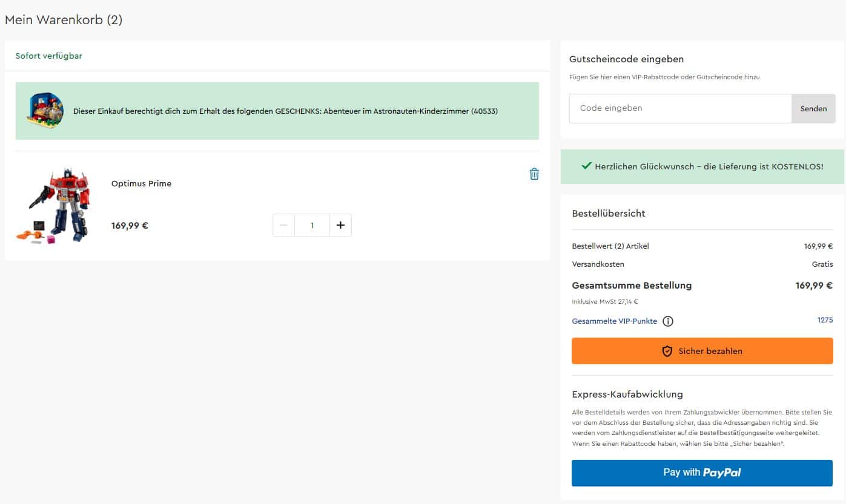Click the Mein Warenkorb (2) heading
The image size is (846, 504).
(64, 20)
